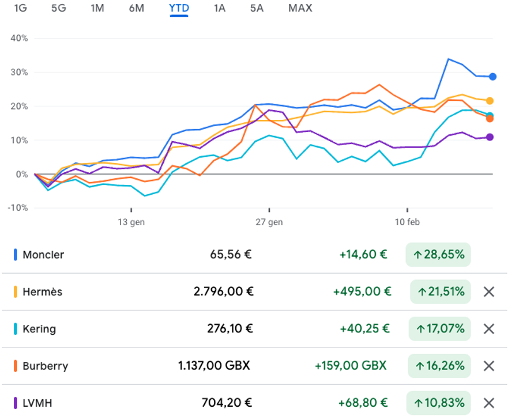Click the LVMH purple color marker

(x=15, y=403)
